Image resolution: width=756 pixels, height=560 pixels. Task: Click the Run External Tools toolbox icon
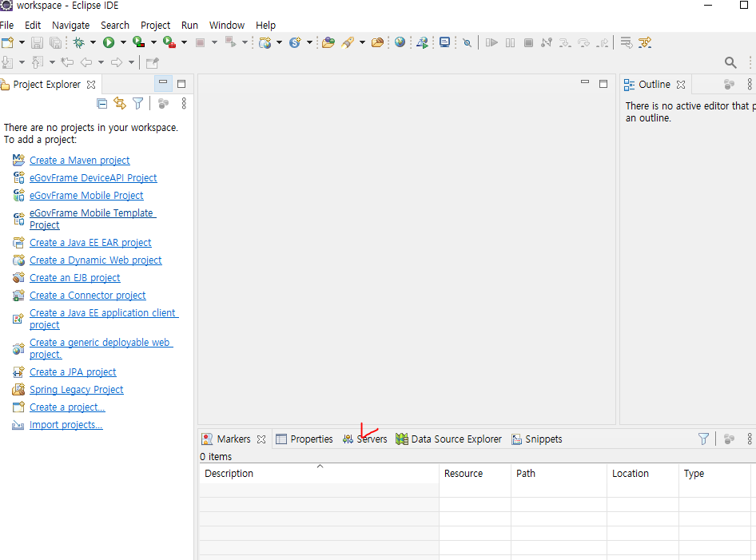pyautogui.click(x=169, y=42)
